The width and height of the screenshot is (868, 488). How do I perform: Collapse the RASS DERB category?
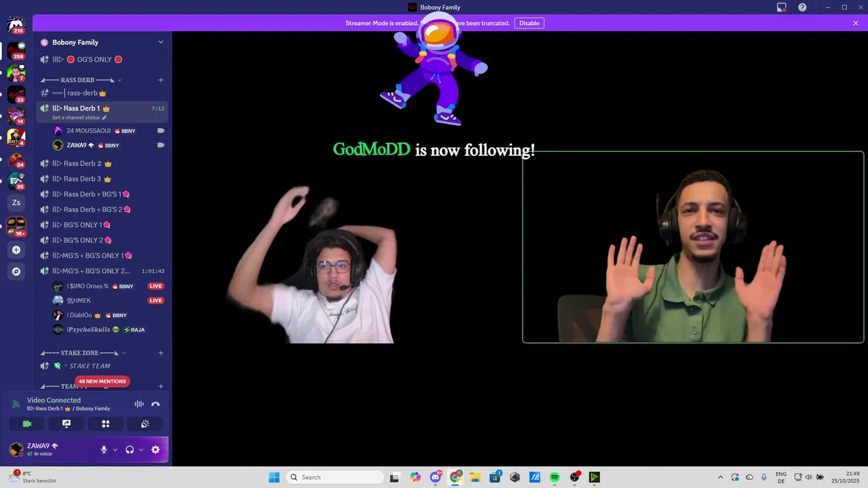point(81,80)
